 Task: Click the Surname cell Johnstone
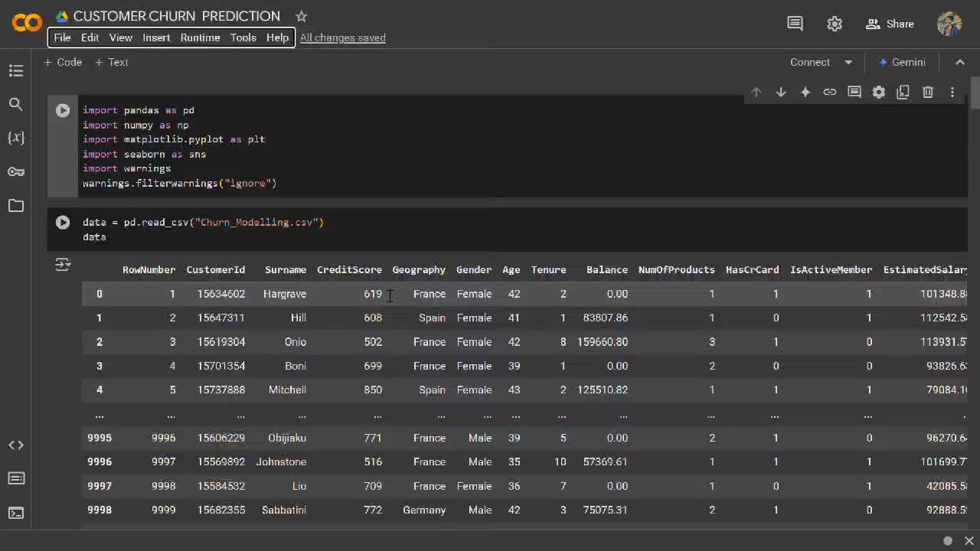281,461
